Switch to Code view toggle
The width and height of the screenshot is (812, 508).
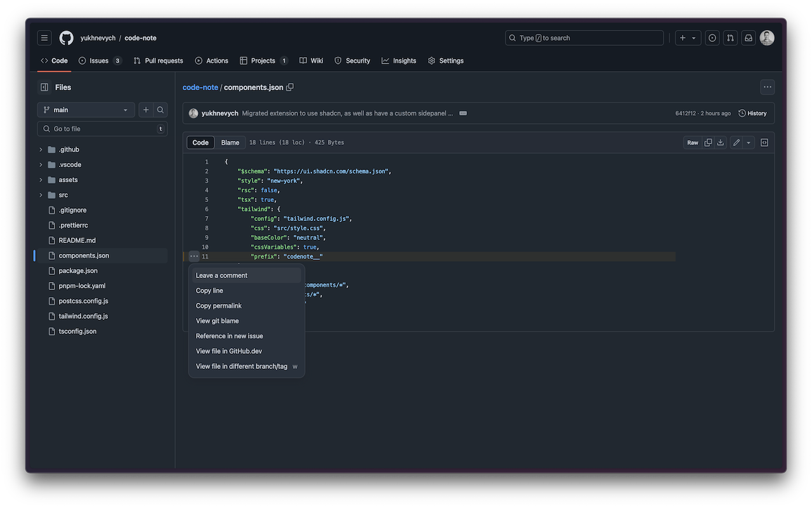tap(200, 143)
